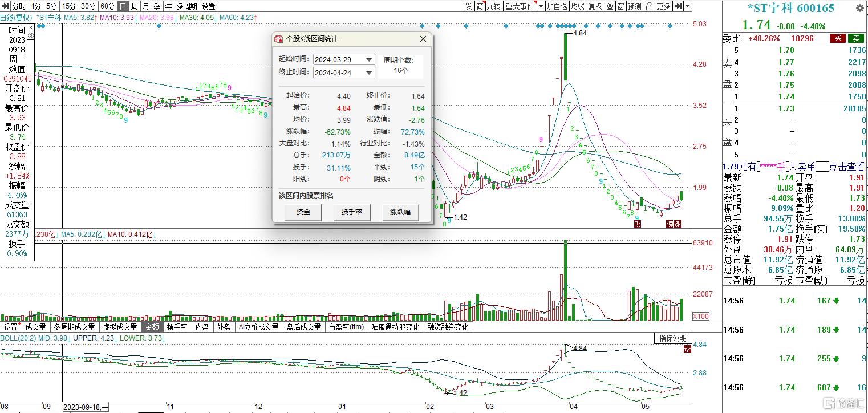Select the 成交量 indicator tab

point(36,327)
